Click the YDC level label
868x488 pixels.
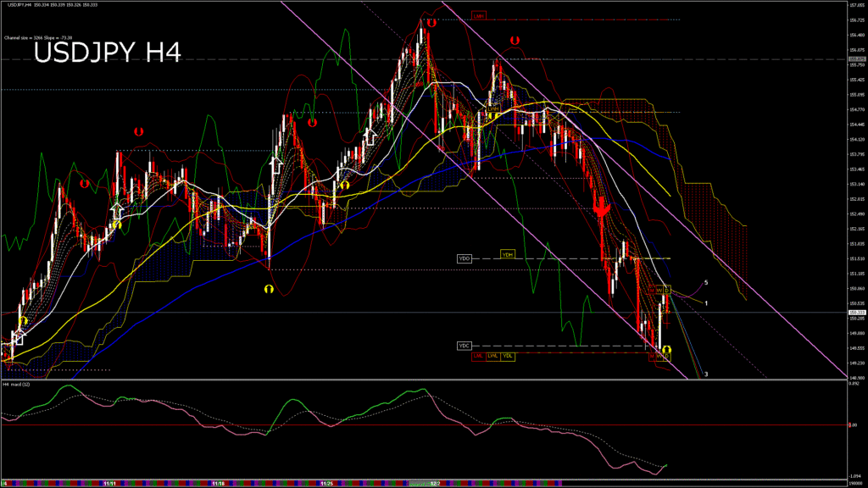[464, 346]
